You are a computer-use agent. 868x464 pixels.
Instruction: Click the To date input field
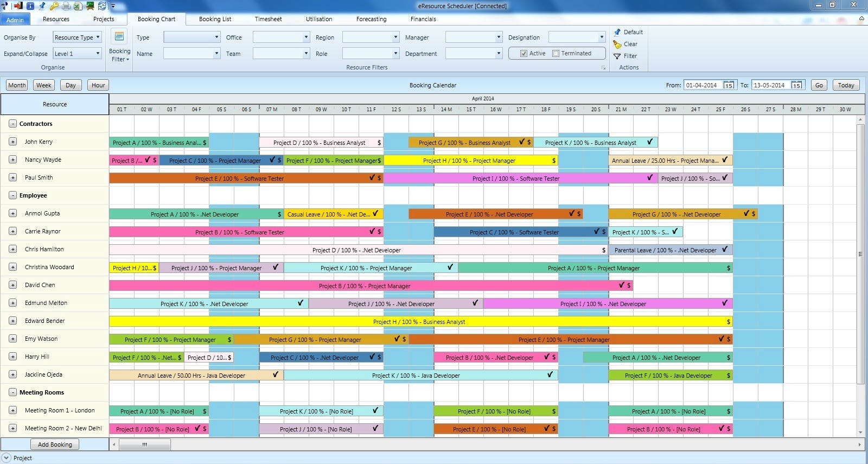(x=771, y=85)
